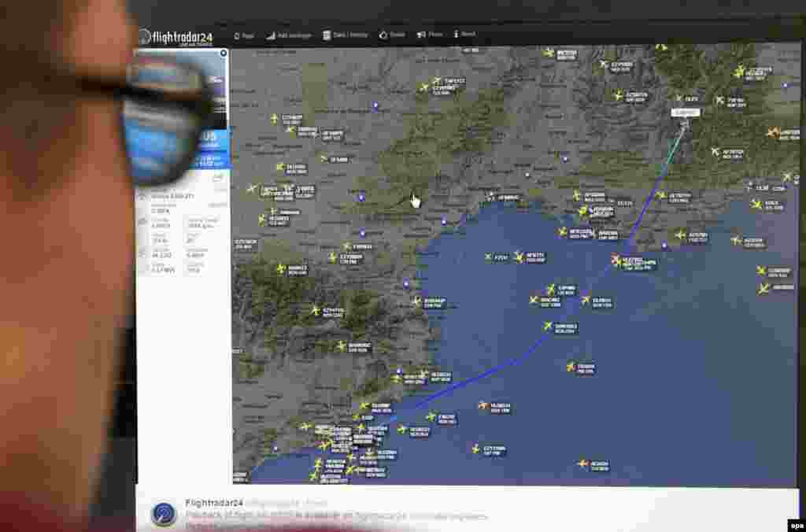
Task: Close the flight details side panel
Action: pos(224,54)
